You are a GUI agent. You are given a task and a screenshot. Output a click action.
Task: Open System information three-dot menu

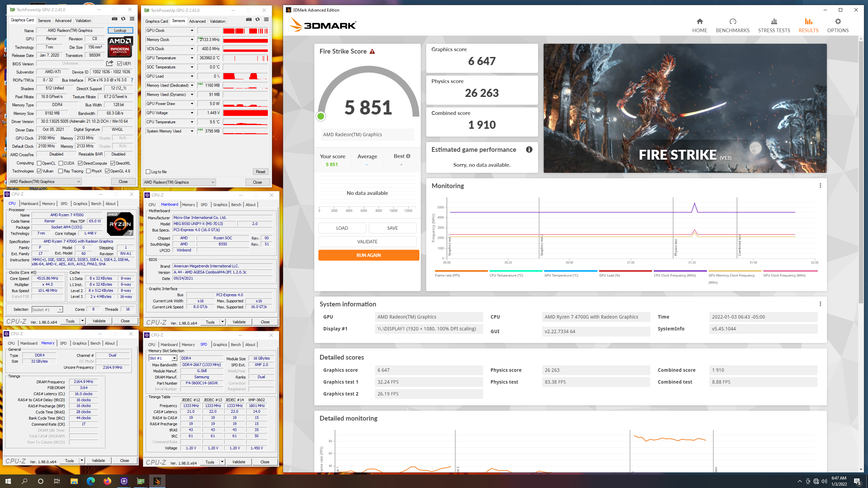coord(820,304)
